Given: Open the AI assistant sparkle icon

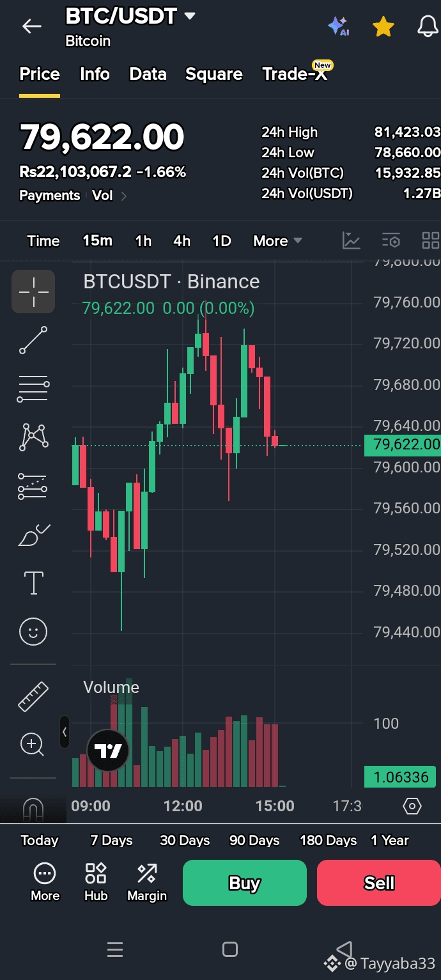Looking at the screenshot, I should click(338, 26).
